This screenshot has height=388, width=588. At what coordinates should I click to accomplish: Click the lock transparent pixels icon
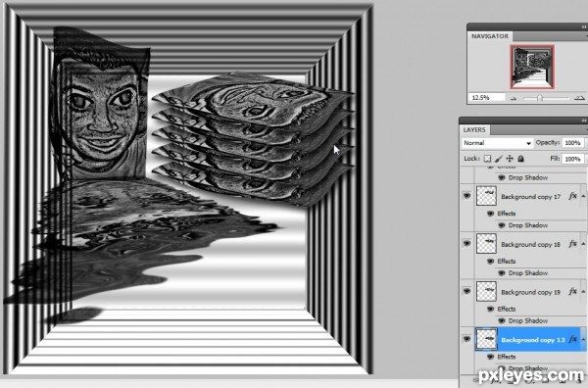pos(487,159)
